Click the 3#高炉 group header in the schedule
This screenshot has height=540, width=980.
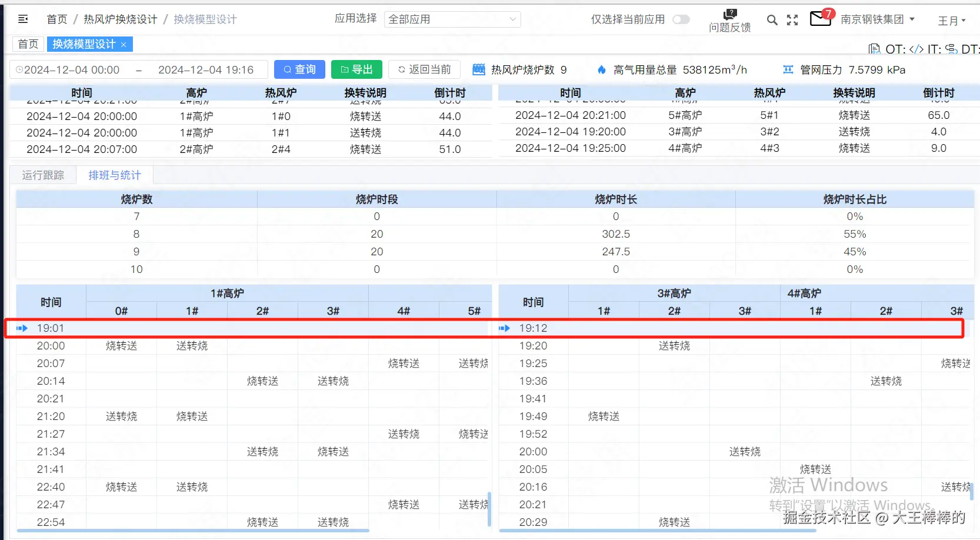pyautogui.click(x=674, y=294)
